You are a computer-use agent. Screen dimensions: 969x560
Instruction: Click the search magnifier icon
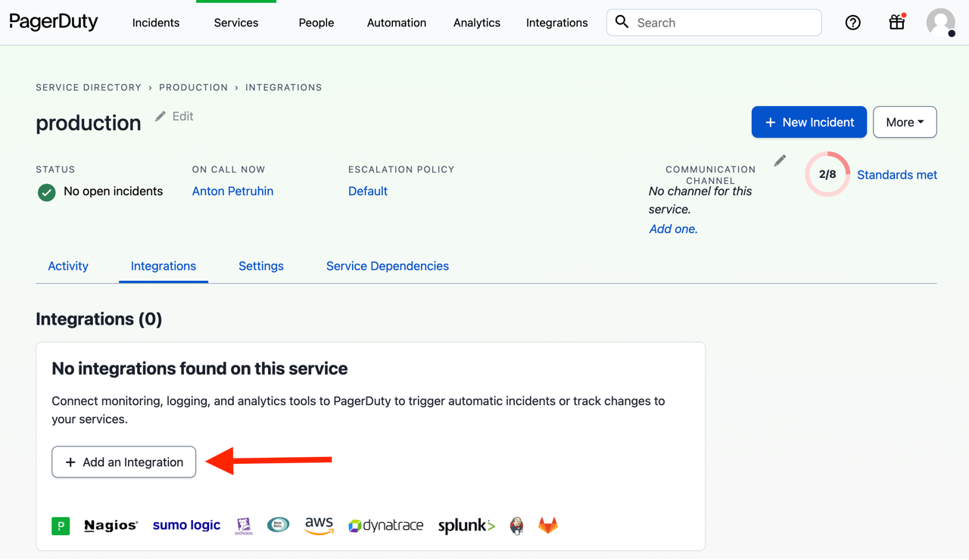622,22
